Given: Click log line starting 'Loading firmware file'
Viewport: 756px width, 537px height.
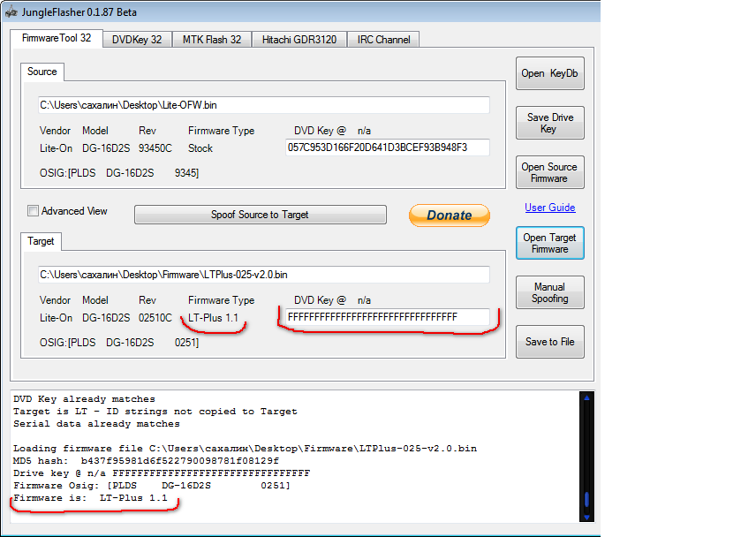Looking at the screenshot, I should pos(245,449).
